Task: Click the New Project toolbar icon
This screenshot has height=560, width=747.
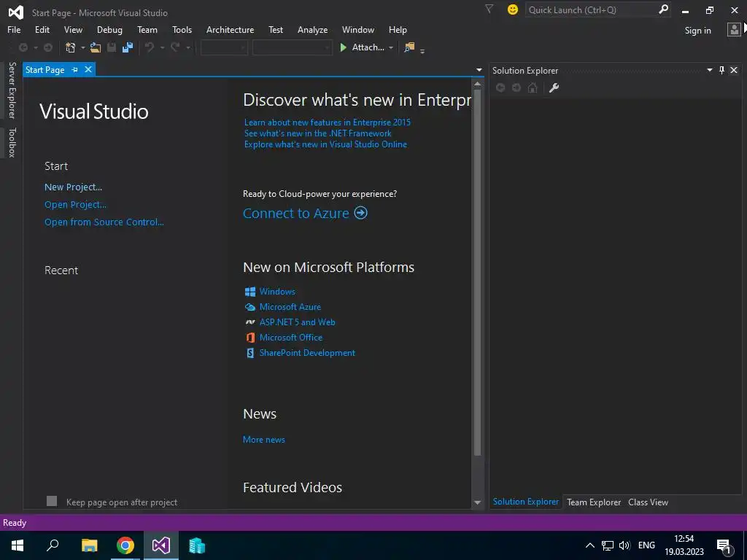Action: [71, 47]
